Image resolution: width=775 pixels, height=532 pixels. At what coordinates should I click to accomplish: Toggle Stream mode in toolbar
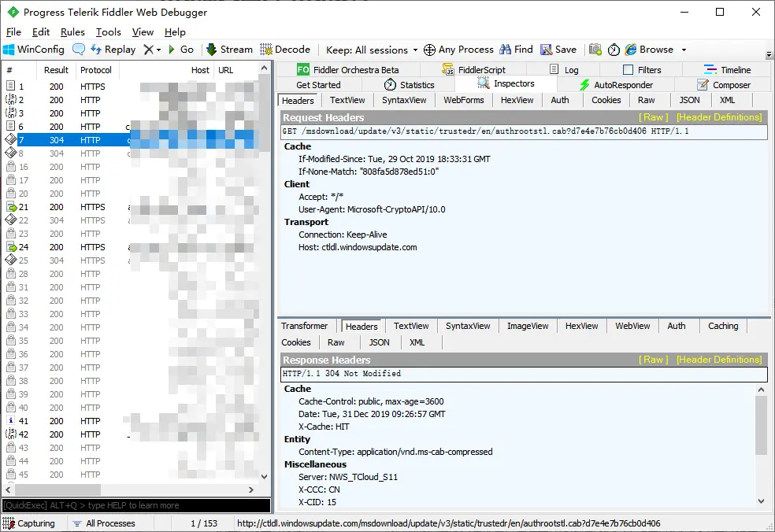[x=229, y=50]
